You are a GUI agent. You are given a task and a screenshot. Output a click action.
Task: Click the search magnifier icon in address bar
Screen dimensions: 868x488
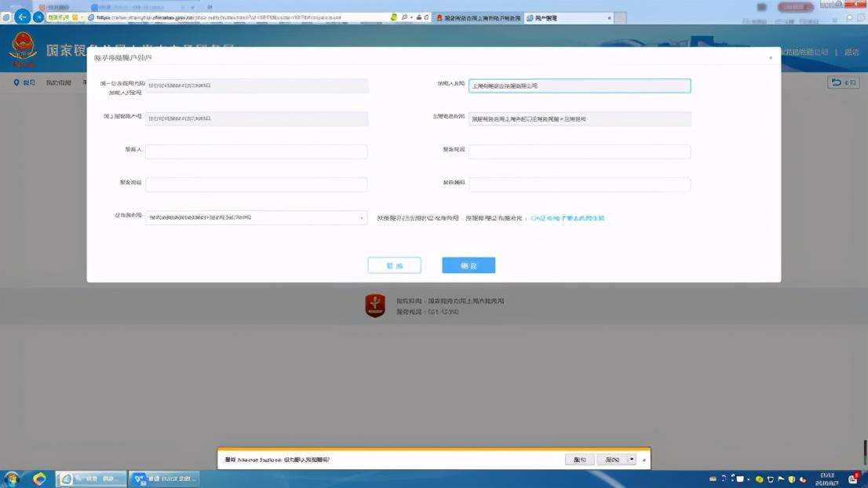click(x=404, y=17)
